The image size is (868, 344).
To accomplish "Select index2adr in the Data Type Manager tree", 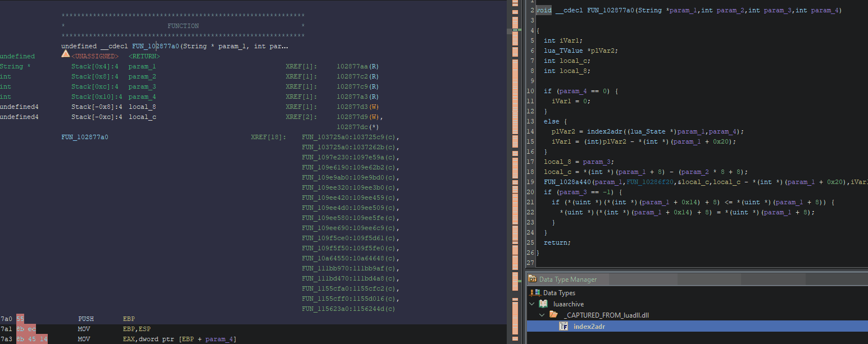I will coord(589,327).
